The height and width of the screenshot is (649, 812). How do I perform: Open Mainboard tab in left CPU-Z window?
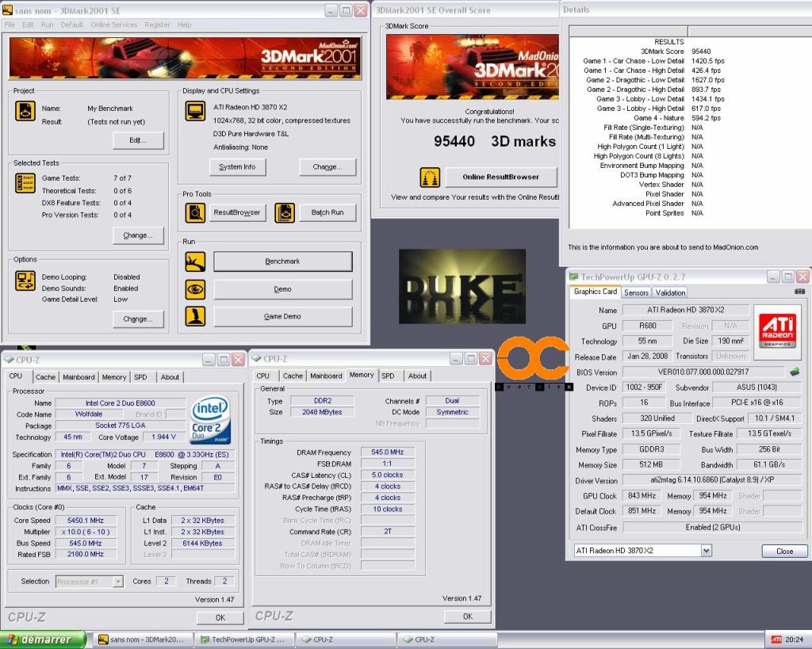(79, 377)
